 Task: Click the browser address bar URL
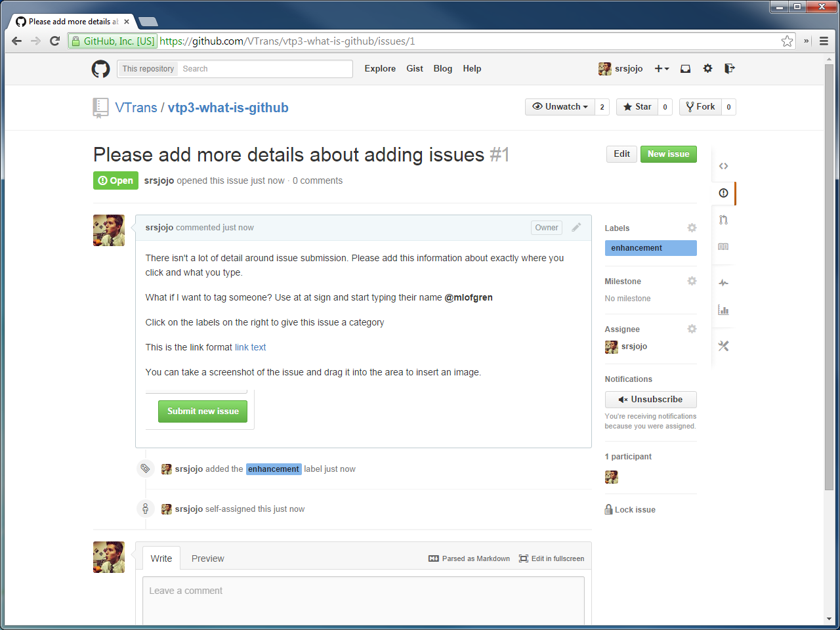tap(287, 41)
